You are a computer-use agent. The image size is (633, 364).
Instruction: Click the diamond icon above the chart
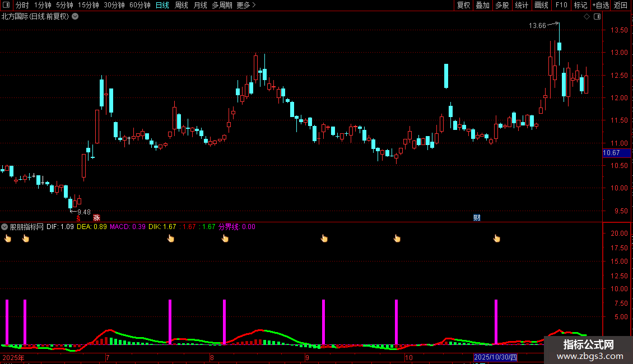[x=587, y=17]
